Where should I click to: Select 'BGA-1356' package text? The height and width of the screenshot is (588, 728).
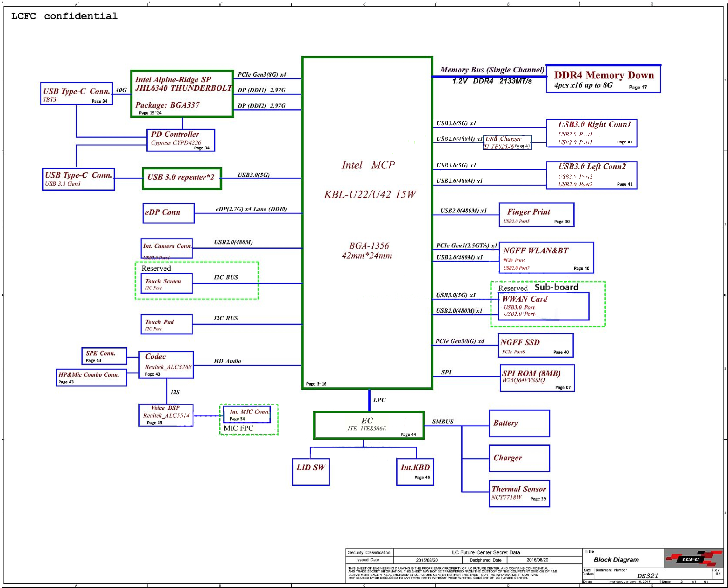[x=368, y=245]
